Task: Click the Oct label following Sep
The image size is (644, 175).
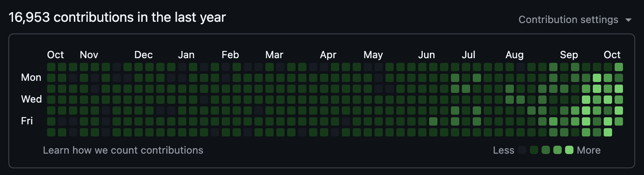Action: coord(612,55)
